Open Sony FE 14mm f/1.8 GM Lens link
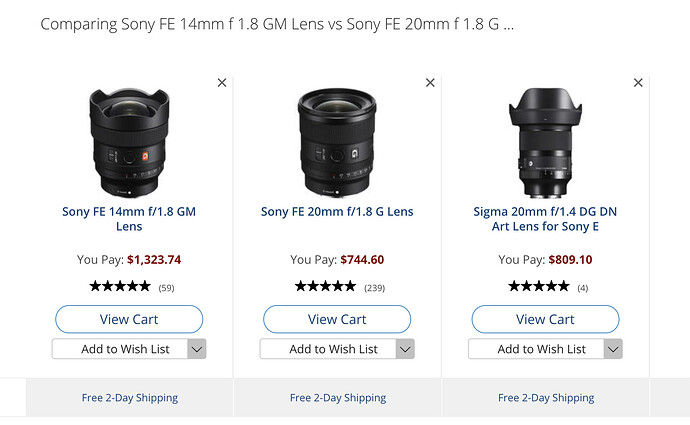Screen dimensions: 690x425 coord(129,219)
